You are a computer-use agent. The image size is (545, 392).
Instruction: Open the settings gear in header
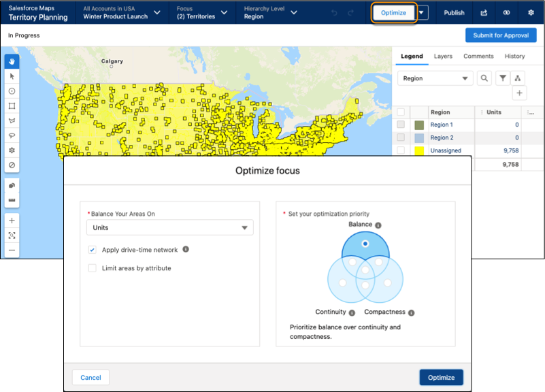[531, 12]
